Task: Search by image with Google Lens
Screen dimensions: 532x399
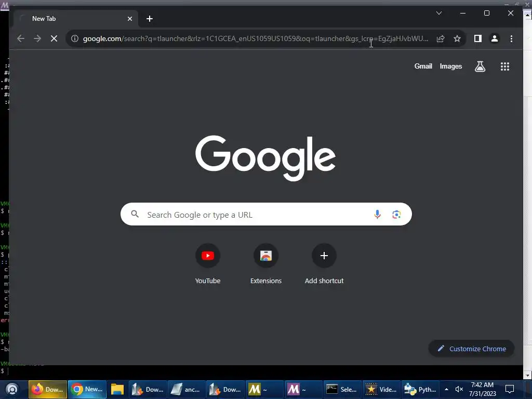Action: point(396,215)
